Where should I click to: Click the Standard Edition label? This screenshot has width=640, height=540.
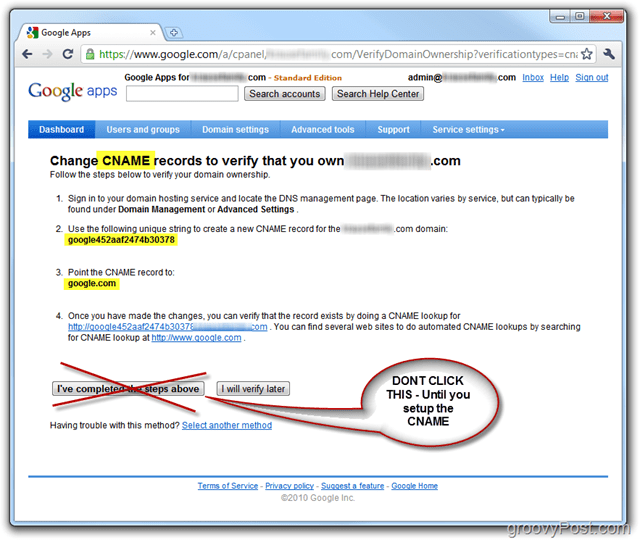308,78
